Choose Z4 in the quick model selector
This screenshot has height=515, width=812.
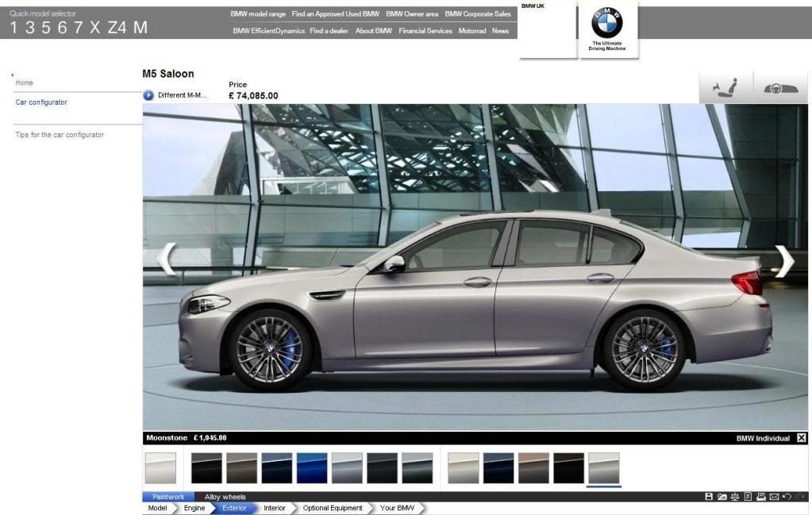point(117,28)
